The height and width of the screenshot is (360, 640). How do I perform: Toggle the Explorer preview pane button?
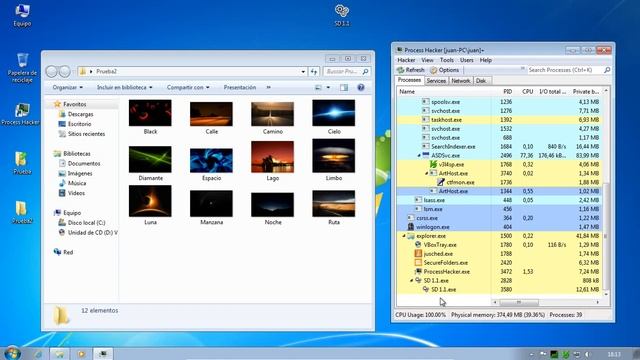tap(344, 87)
